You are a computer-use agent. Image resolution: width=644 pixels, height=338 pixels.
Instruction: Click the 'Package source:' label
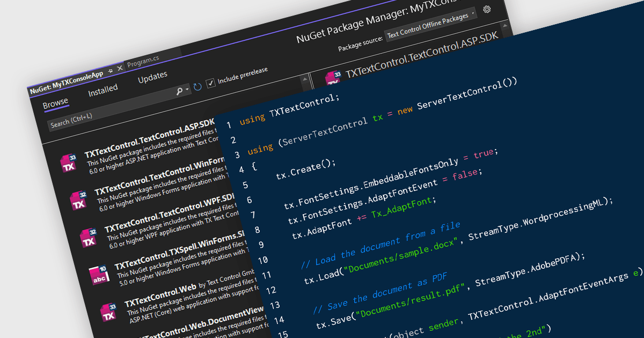360,43
